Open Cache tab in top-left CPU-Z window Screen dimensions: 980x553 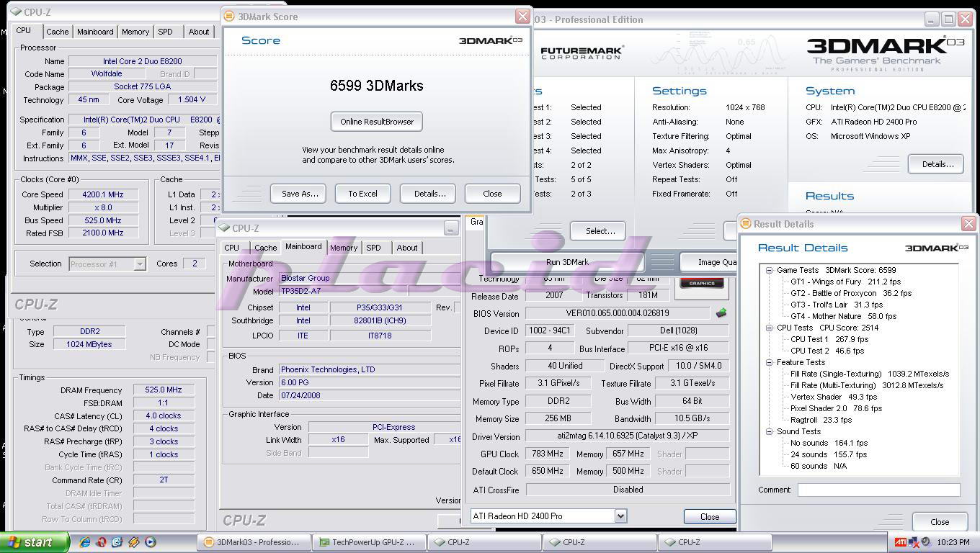coord(58,32)
